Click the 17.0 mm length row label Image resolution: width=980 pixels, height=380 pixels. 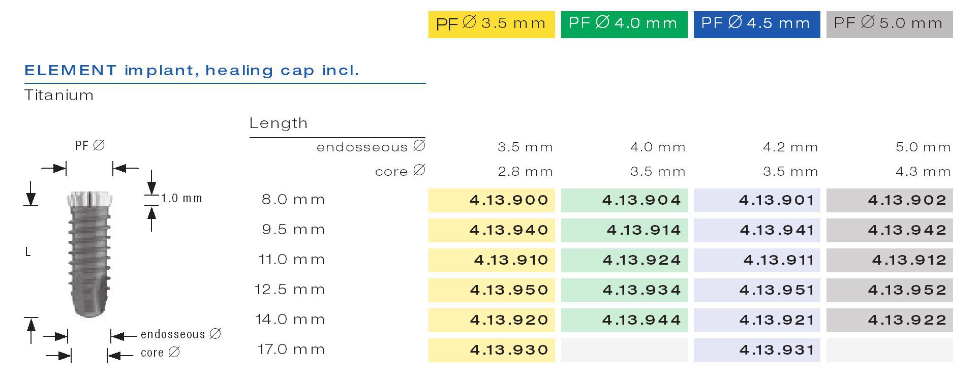click(291, 350)
